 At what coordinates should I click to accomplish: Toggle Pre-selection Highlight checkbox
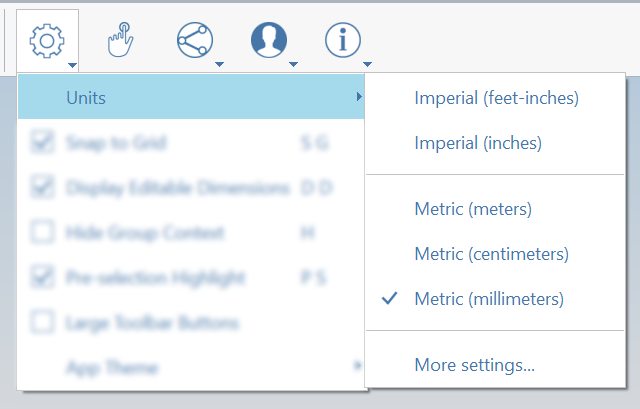tap(43, 277)
